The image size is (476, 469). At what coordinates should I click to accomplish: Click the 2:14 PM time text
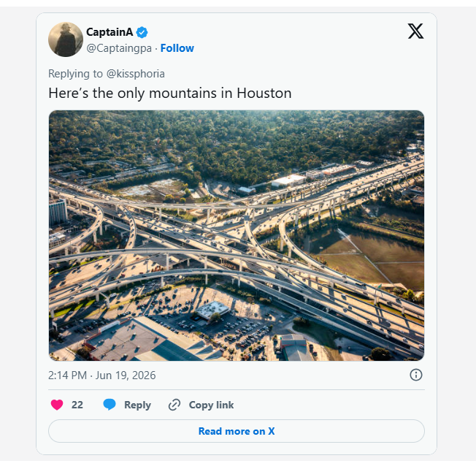[x=67, y=375]
